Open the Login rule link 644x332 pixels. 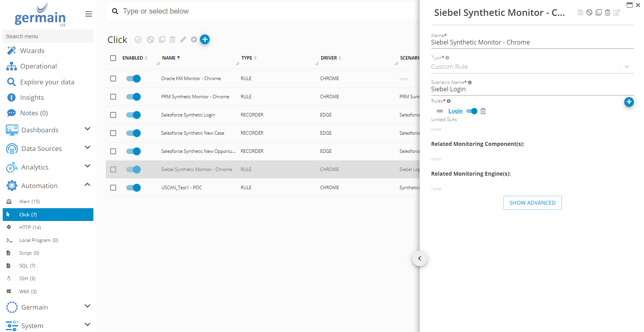tap(455, 111)
